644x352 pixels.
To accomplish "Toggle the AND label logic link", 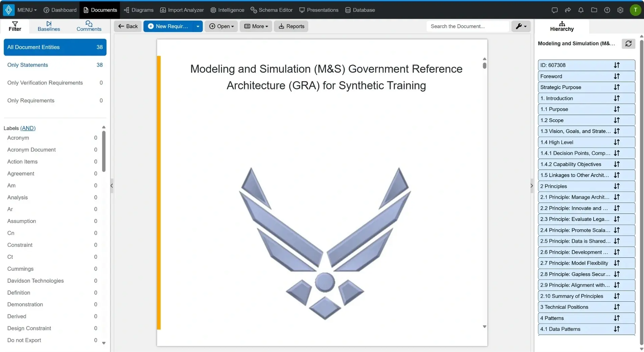I will coord(28,128).
